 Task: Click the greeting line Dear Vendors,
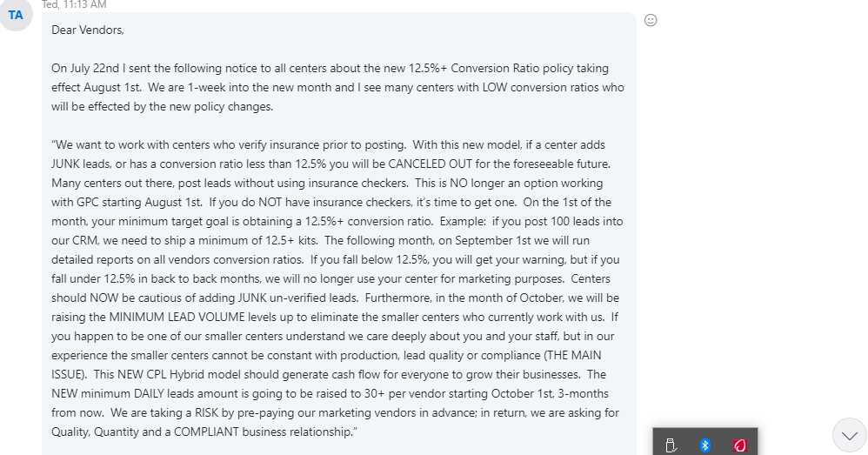tap(88, 30)
